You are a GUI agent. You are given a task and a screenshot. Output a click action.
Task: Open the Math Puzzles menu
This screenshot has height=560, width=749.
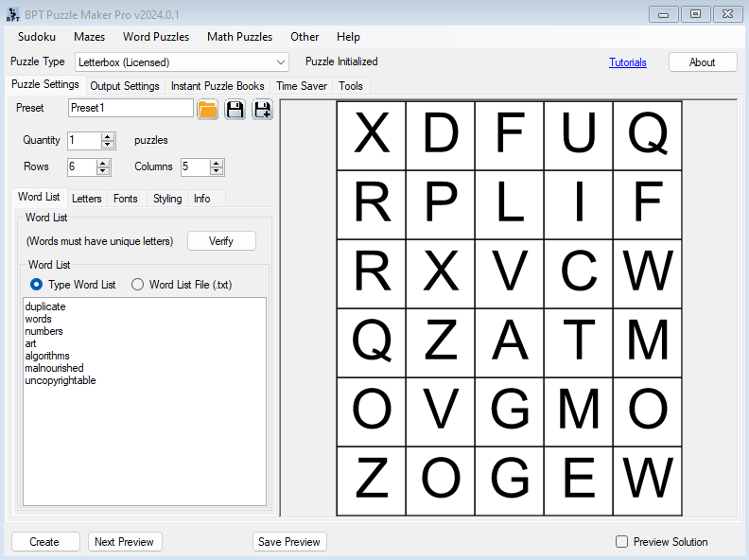coord(239,37)
